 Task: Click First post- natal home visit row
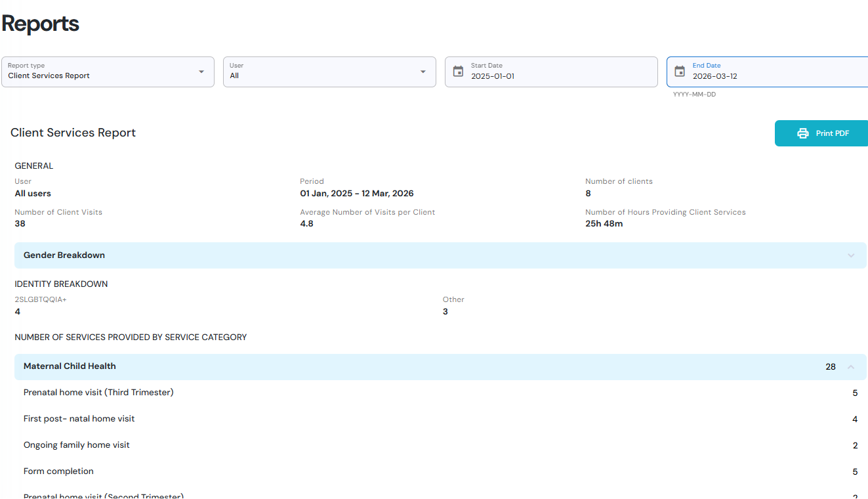(x=79, y=419)
